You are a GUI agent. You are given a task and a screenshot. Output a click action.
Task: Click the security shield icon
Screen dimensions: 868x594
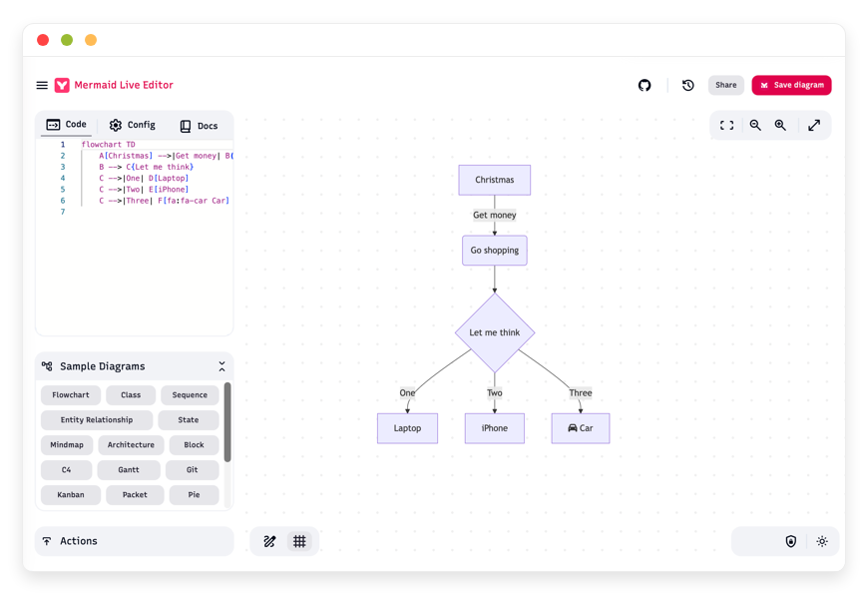[791, 541]
